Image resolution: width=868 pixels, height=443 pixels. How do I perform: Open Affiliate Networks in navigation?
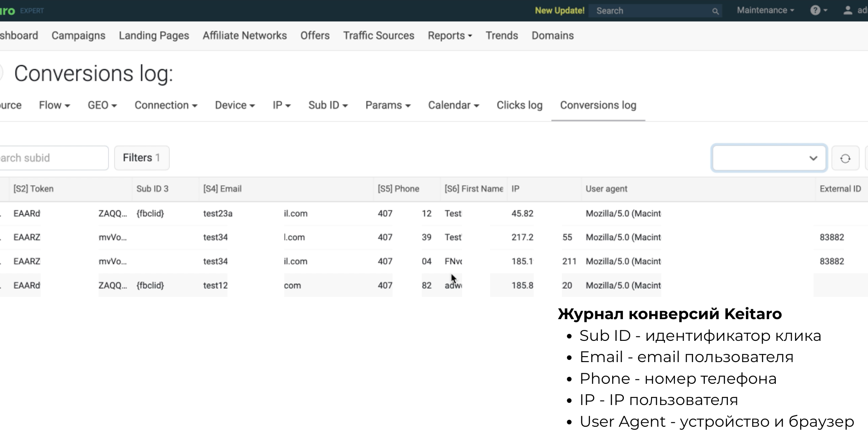pyautogui.click(x=245, y=36)
